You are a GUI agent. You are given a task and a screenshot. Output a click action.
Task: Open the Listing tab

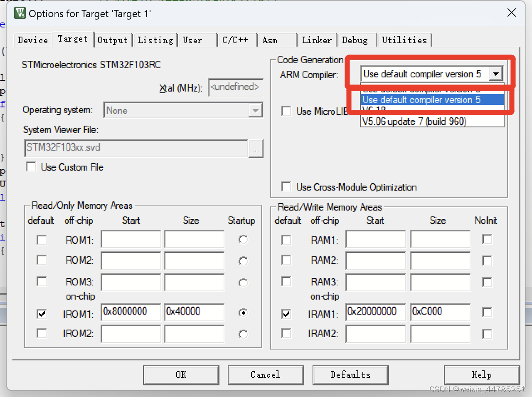click(x=155, y=40)
